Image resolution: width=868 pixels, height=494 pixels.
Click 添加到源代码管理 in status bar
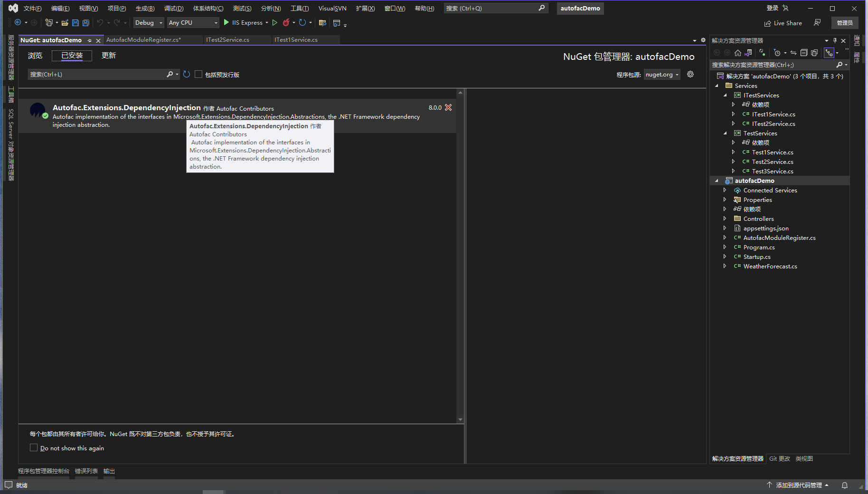pyautogui.click(x=799, y=485)
